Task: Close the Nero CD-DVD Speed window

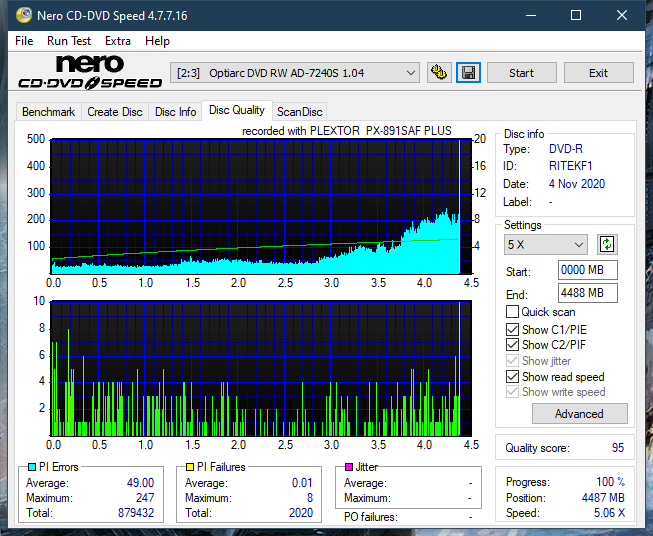Action: [622, 15]
